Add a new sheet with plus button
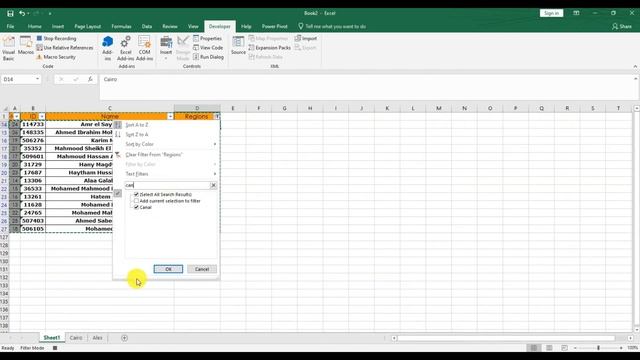Viewport: 640px width, 360px height. (x=124, y=338)
